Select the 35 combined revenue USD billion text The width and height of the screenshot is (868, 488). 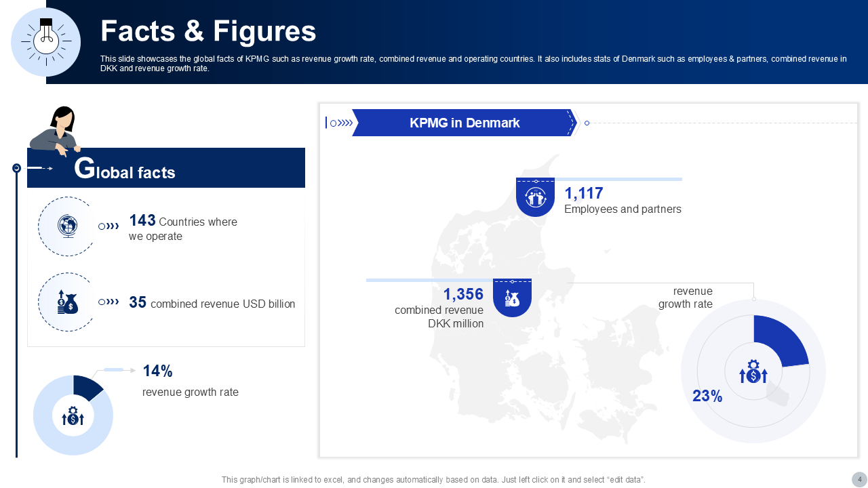[212, 303]
